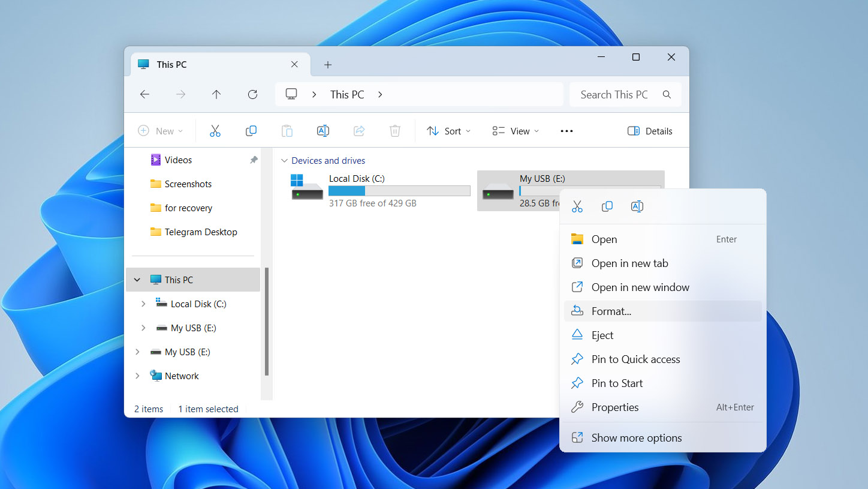Click the search magnifier icon
Screen dimensions: 868x489
[667, 94]
